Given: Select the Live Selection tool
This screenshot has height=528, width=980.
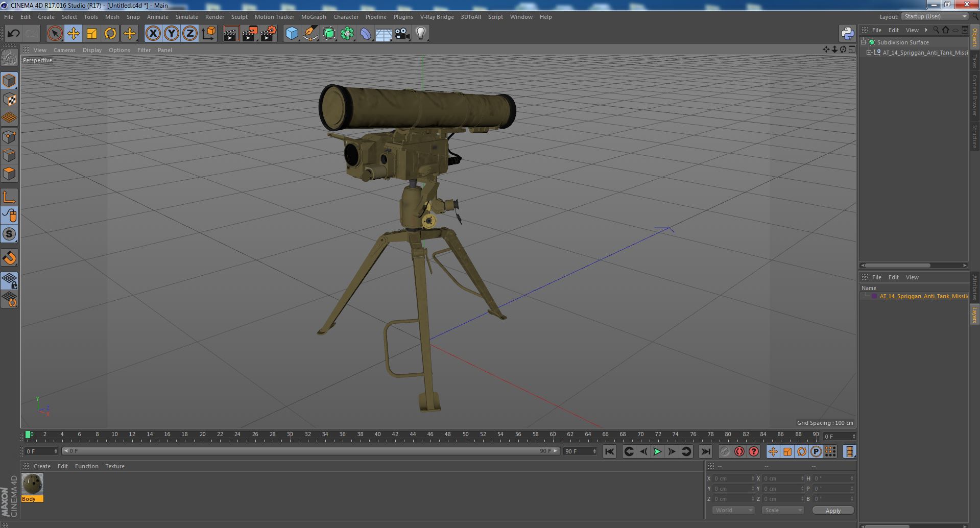Looking at the screenshot, I should [x=55, y=34].
